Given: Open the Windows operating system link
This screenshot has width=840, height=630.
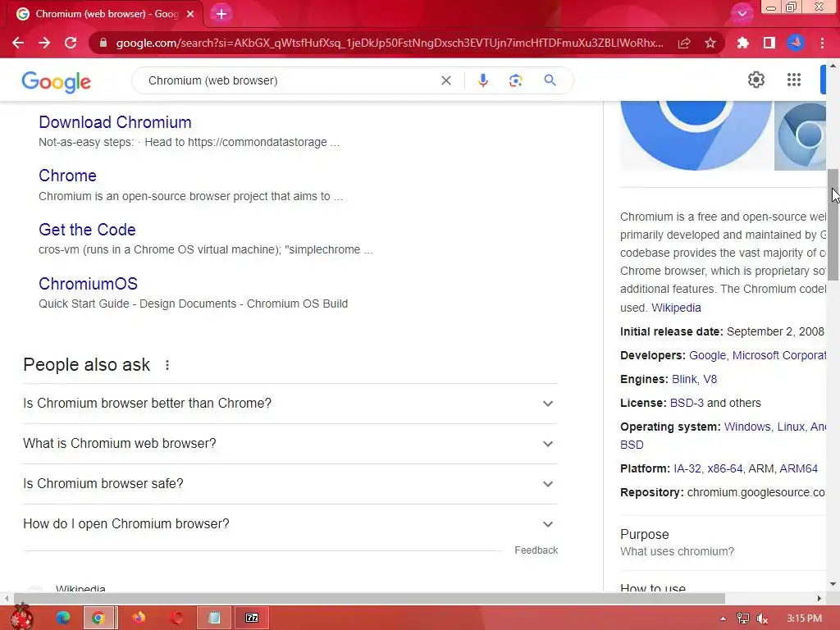Looking at the screenshot, I should (747, 427).
